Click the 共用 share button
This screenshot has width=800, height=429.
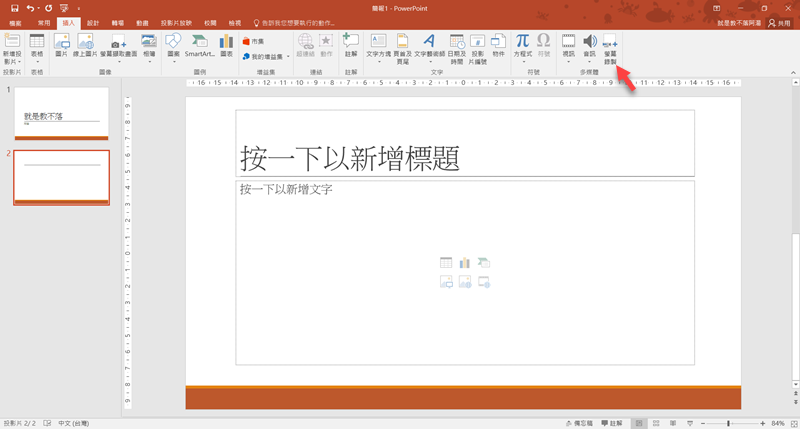[x=777, y=22]
